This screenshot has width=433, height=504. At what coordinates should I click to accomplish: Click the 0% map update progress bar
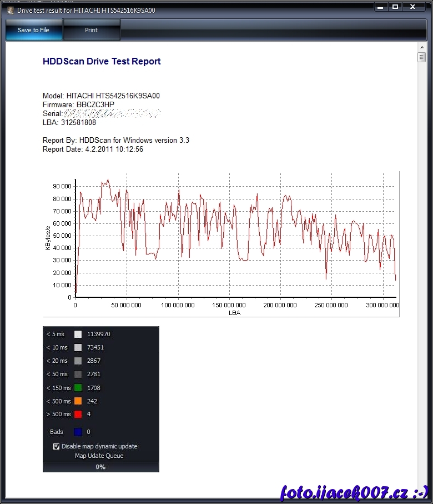pyautogui.click(x=100, y=467)
